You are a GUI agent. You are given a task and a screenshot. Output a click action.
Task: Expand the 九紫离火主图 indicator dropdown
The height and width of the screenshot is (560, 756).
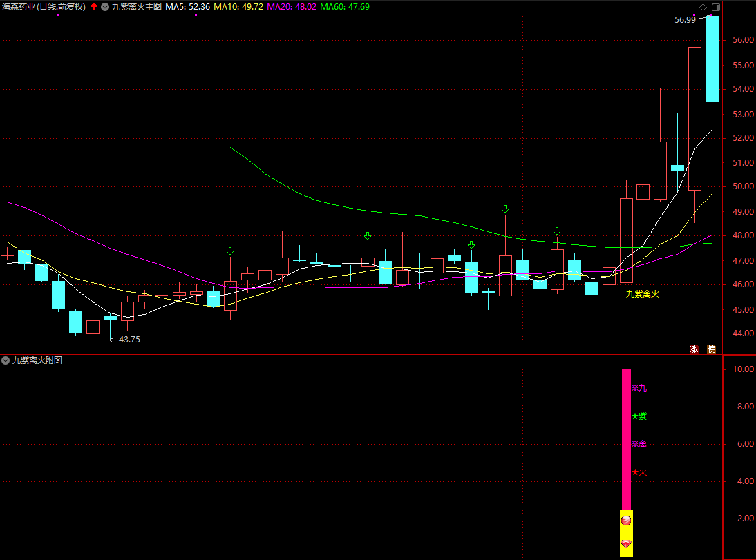105,7
